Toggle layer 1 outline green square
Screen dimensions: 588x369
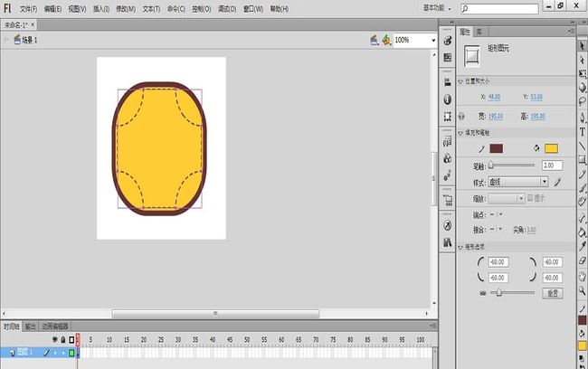pyautogui.click(x=71, y=353)
